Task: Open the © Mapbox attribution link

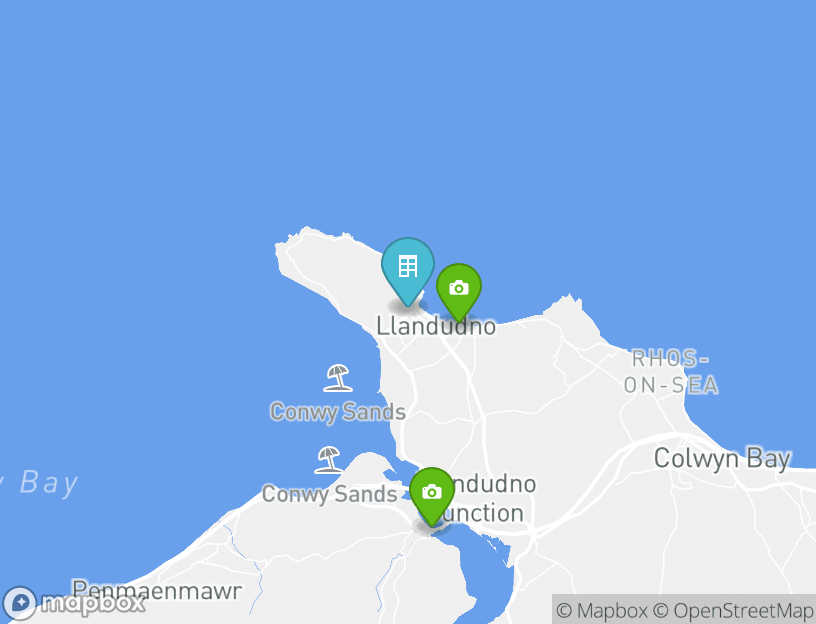Action: coord(602,610)
